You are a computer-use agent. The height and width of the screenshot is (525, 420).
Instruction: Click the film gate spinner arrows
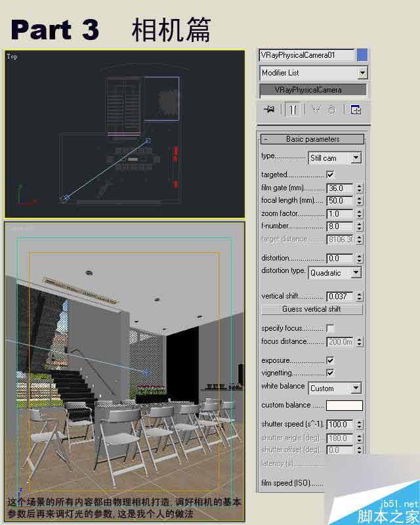360,188
